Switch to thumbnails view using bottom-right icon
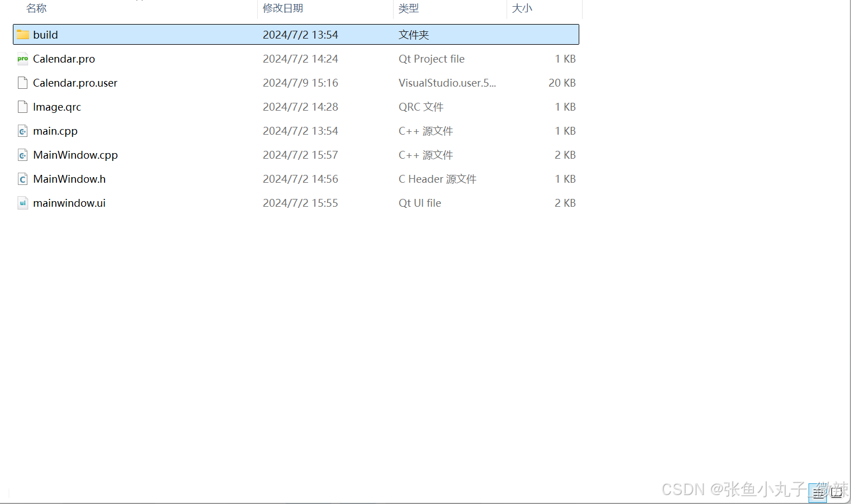This screenshot has height=504, width=851. pos(836,493)
